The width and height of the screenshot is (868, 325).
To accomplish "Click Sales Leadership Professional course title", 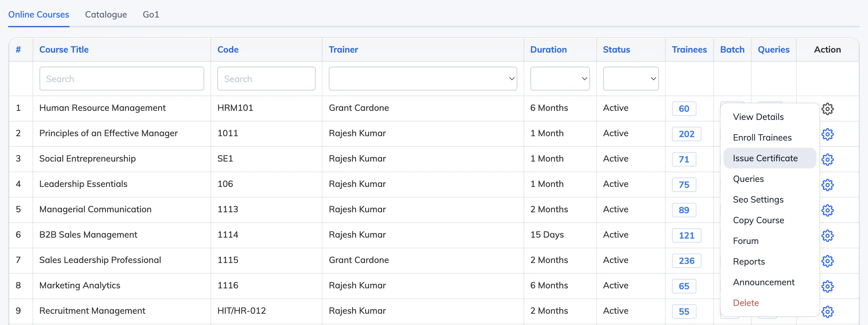I will tap(100, 260).
